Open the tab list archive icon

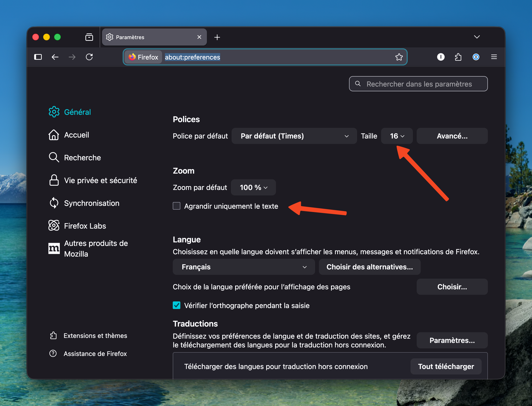89,37
